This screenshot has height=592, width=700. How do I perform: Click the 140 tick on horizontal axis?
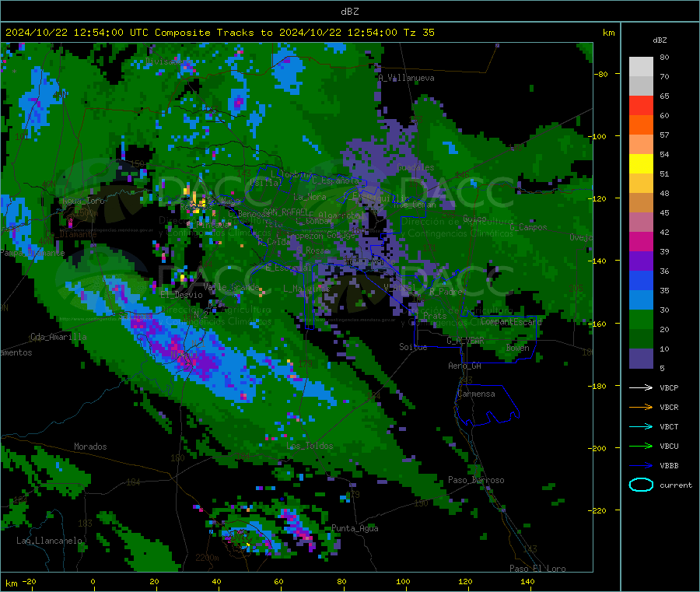(527, 581)
